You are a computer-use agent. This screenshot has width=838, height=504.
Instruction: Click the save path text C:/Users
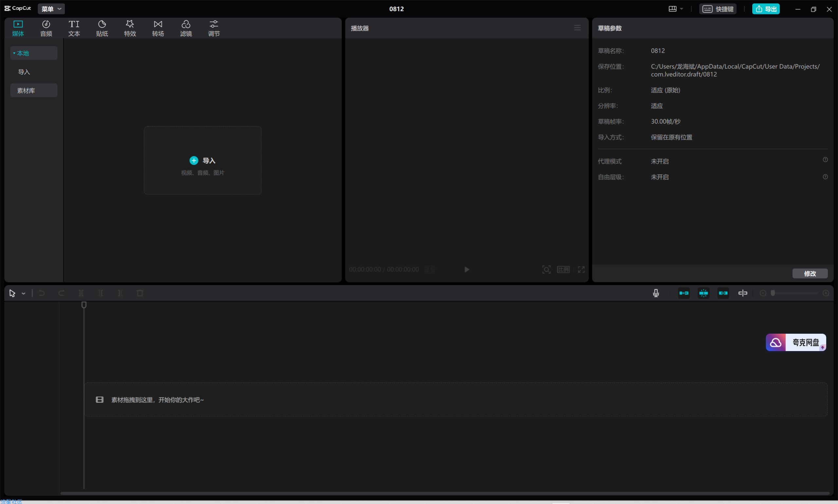(x=735, y=70)
